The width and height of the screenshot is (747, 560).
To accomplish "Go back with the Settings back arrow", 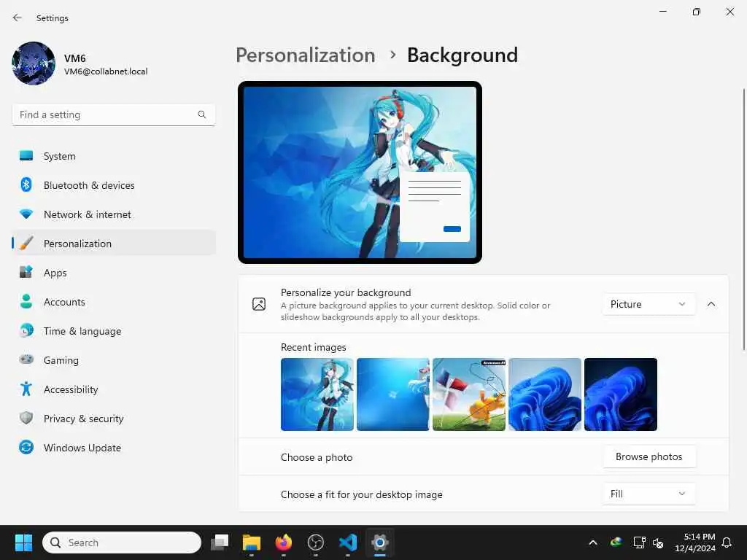I will [x=18, y=17].
